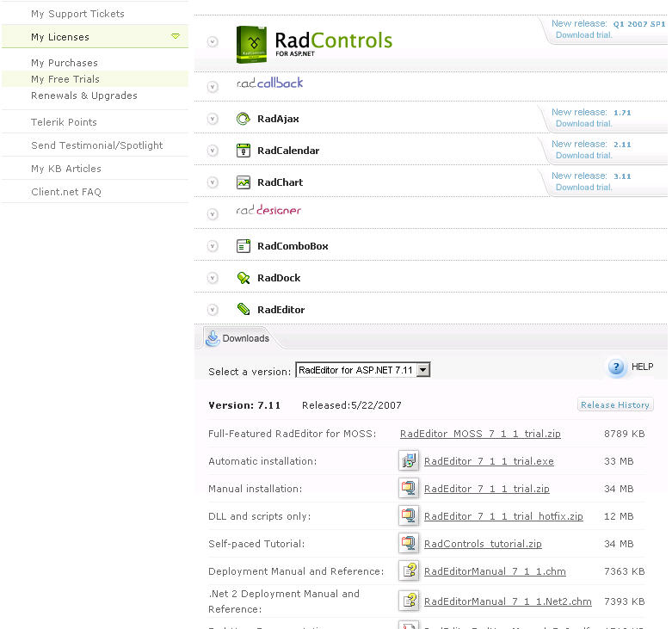Open Send Testimonial/Spotlight
The image size is (672, 629).
tap(97, 145)
